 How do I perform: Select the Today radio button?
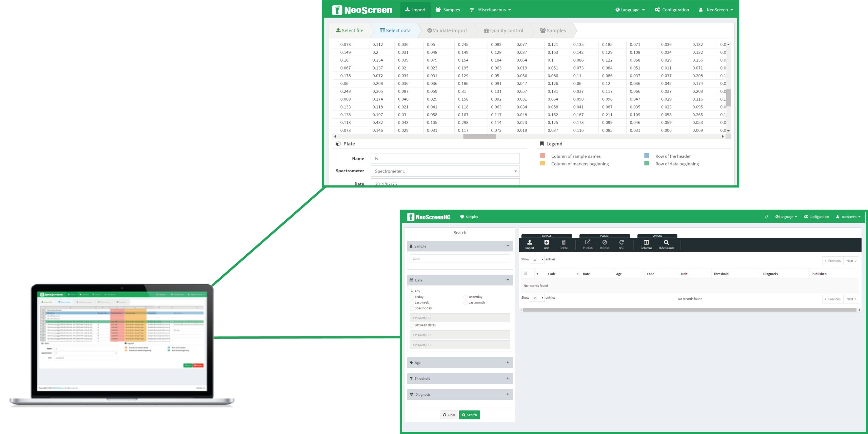pyautogui.click(x=412, y=297)
